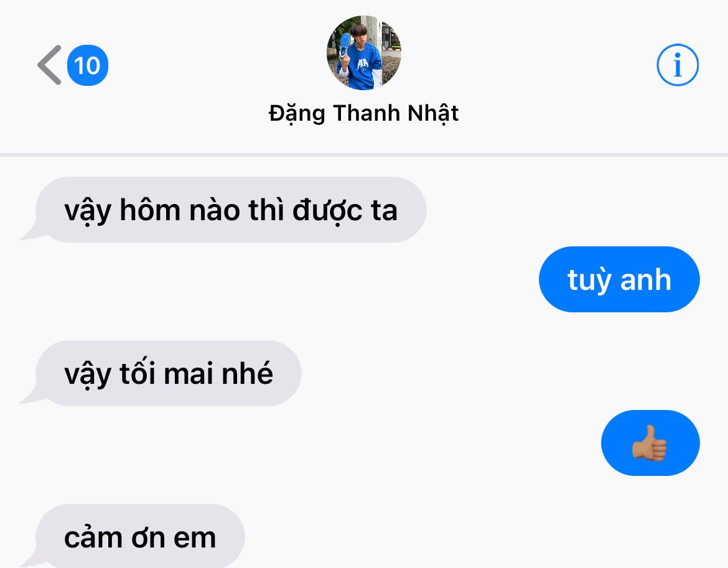
Task: Tap the contact name Đặng Thanh Nhật
Action: 364,113
